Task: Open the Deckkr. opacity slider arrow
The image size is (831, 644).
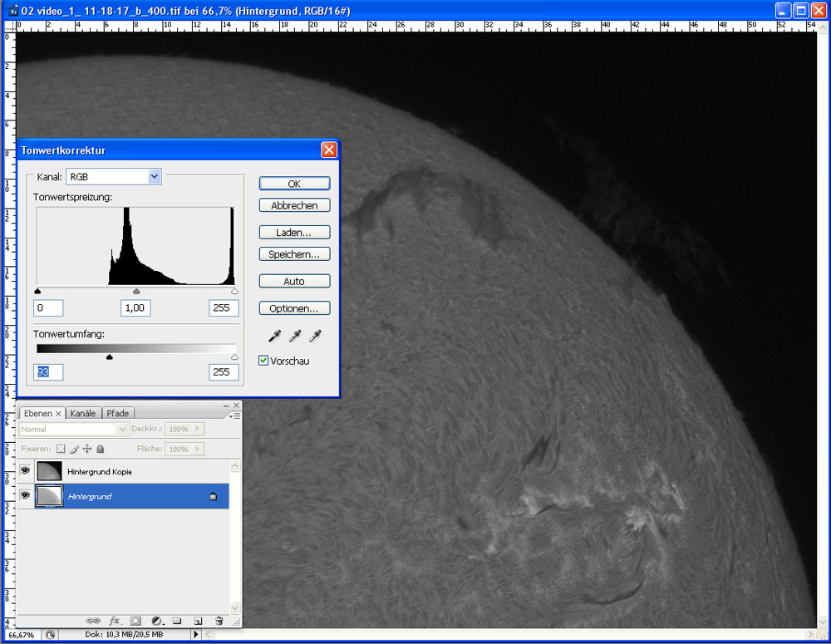Action: point(197,429)
